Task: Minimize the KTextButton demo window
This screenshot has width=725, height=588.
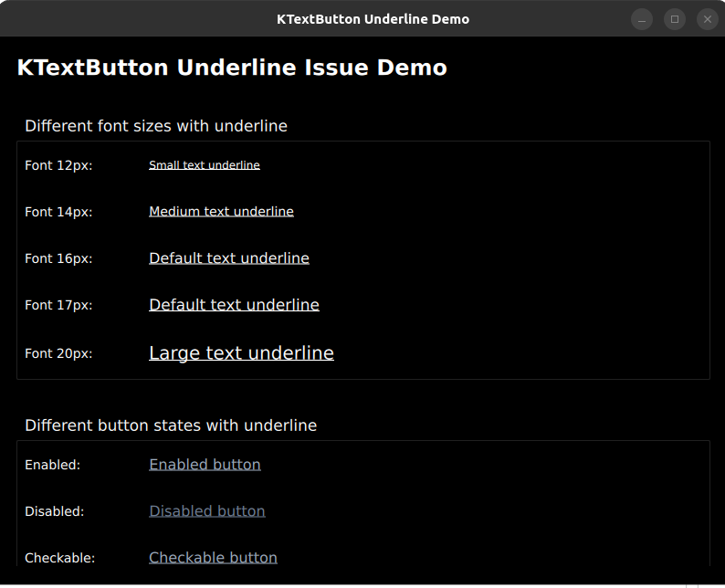Action: tap(642, 19)
